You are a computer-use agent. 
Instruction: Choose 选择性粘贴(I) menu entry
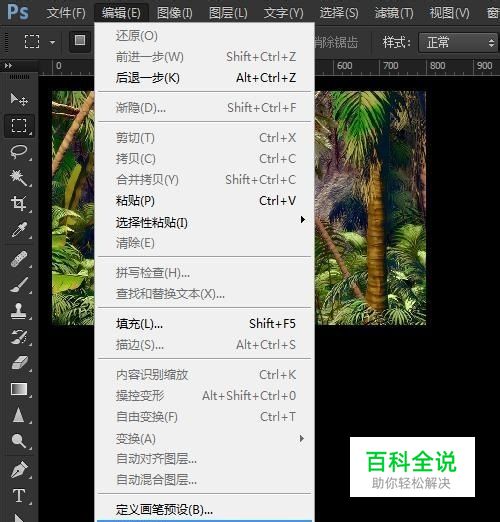[205, 222]
